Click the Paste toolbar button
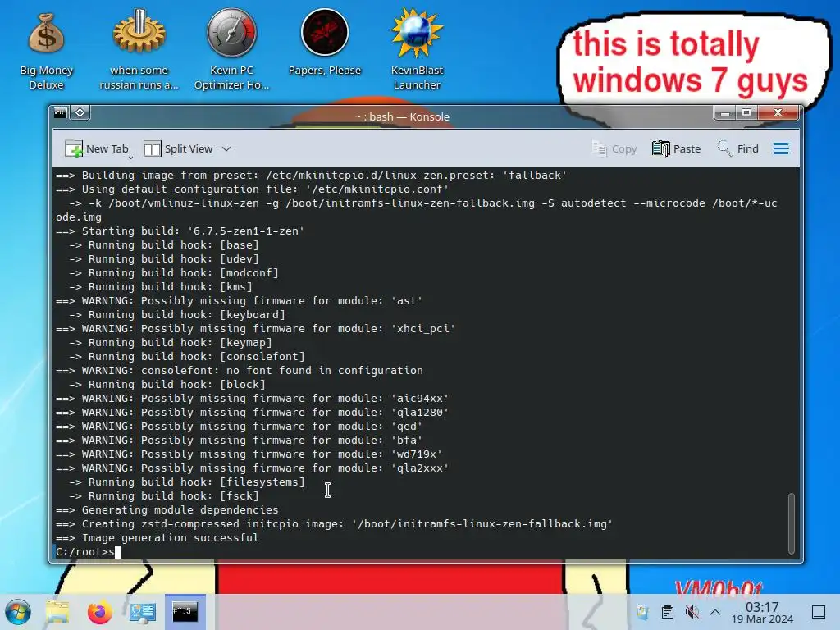 pos(676,149)
